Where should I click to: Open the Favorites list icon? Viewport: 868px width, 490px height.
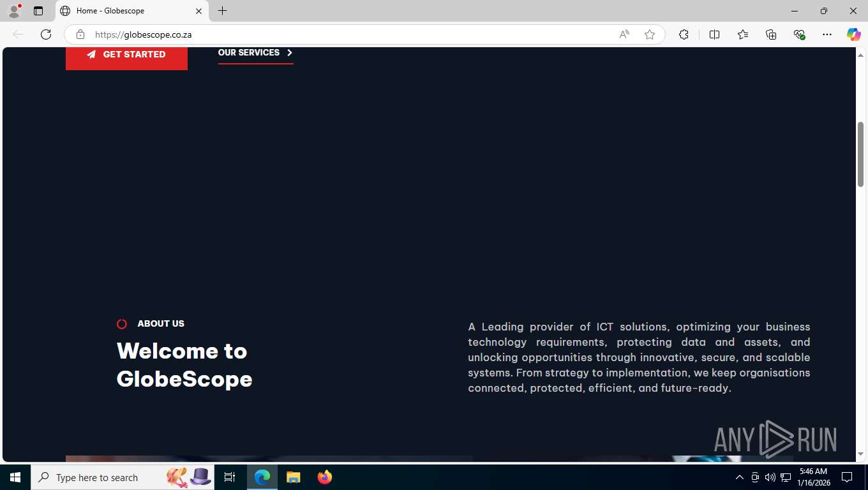(743, 34)
